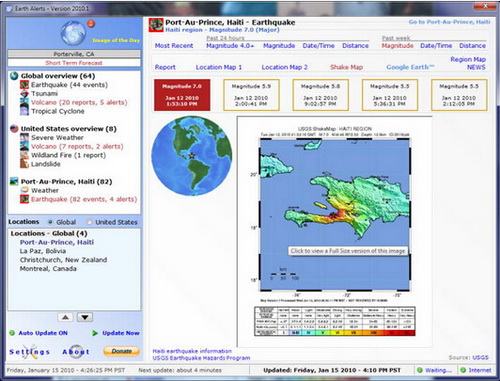
Task: Open the USGS Earthquake Hazards Program link
Action: tap(201, 358)
